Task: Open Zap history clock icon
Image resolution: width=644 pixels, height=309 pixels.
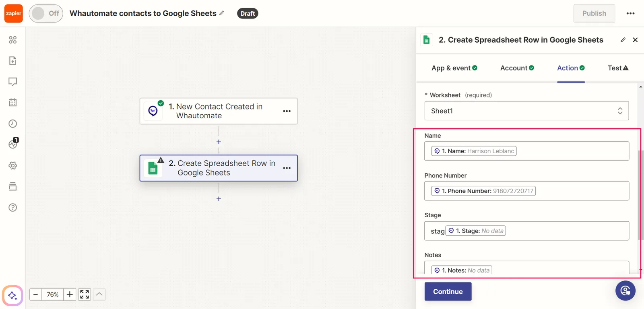Action: [13, 124]
